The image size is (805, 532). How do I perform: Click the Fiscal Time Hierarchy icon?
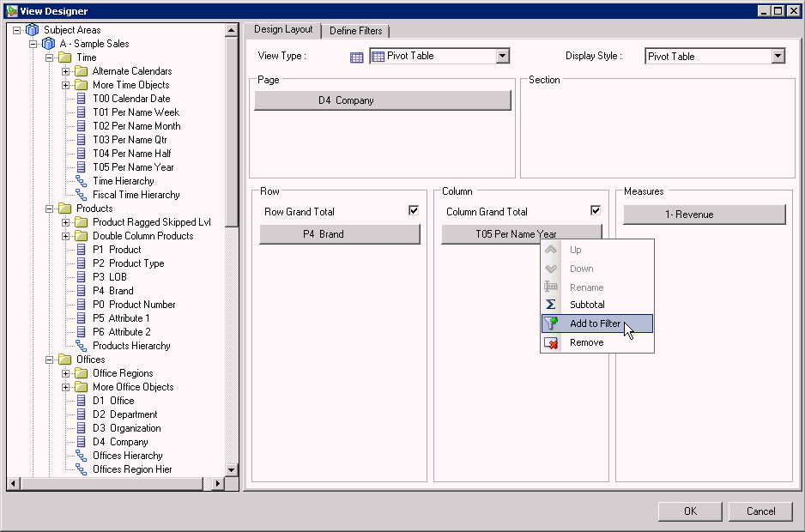[82, 195]
